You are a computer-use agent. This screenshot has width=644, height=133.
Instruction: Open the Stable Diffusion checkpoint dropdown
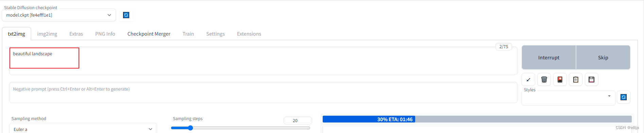tap(59, 15)
